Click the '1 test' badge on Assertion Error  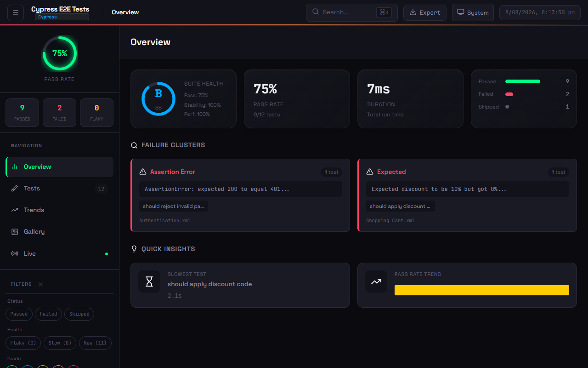click(x=332, y=172)
